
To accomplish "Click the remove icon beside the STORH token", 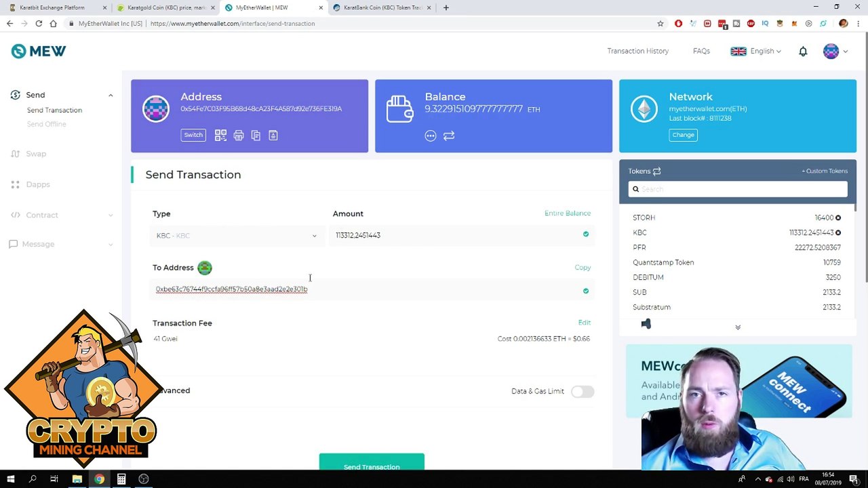I will 838,218.
